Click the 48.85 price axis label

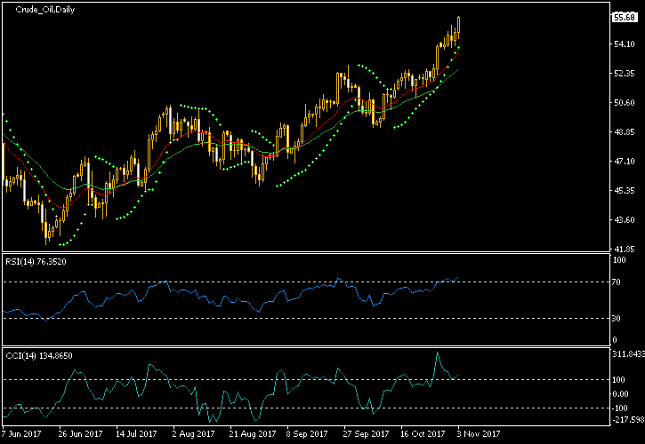coord(624,132)
